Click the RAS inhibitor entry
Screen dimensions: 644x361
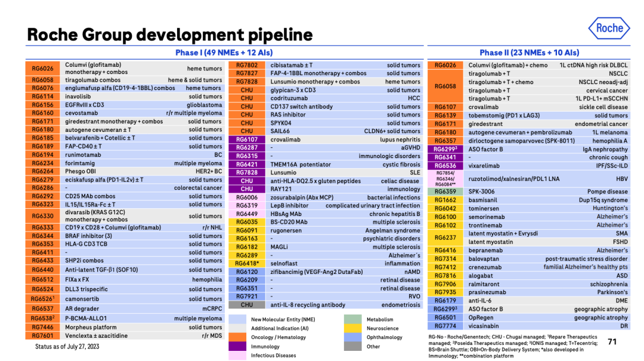pos(288,115)
